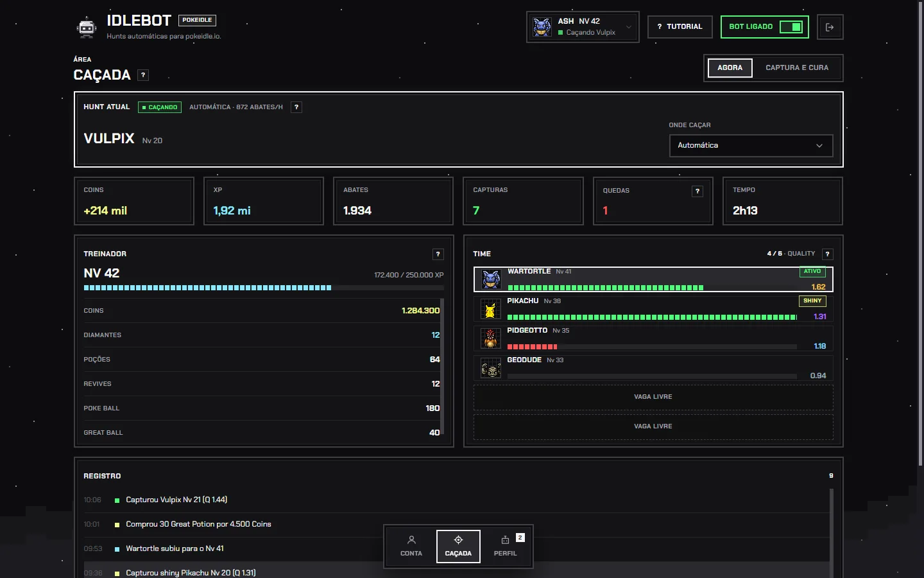
Task: Switch to the Captura e Cura tab
Action: tap(797, 68)
